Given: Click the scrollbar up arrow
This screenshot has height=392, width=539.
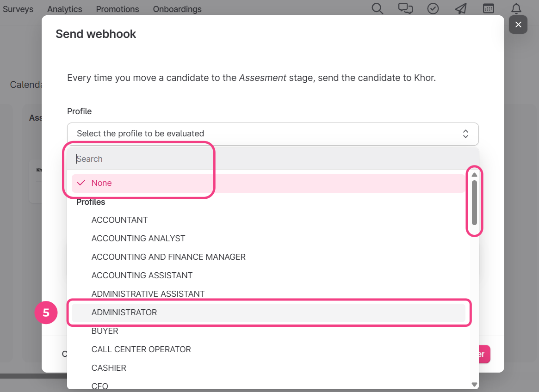Looking at the screenshot, I should click(x=474, y=175).
